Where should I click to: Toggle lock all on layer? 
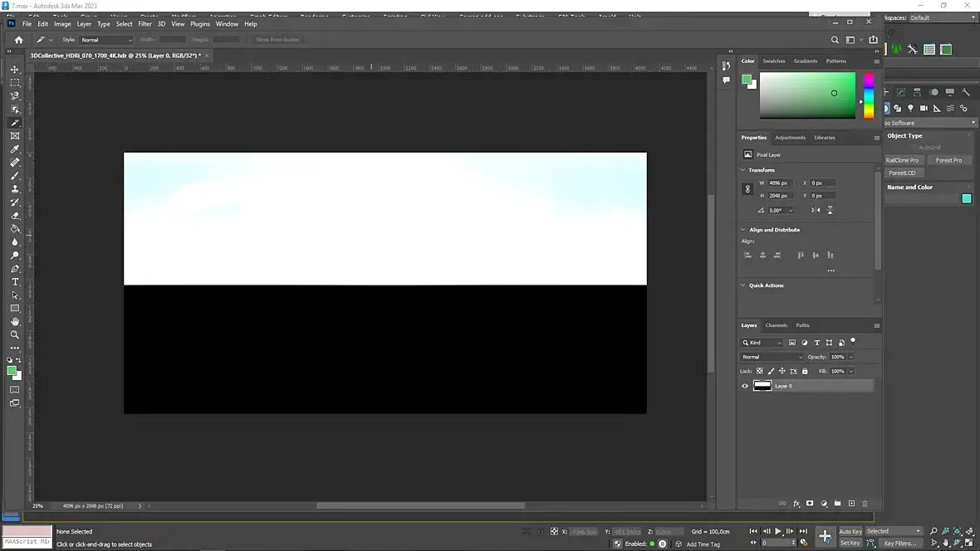[x=805, y=371]
